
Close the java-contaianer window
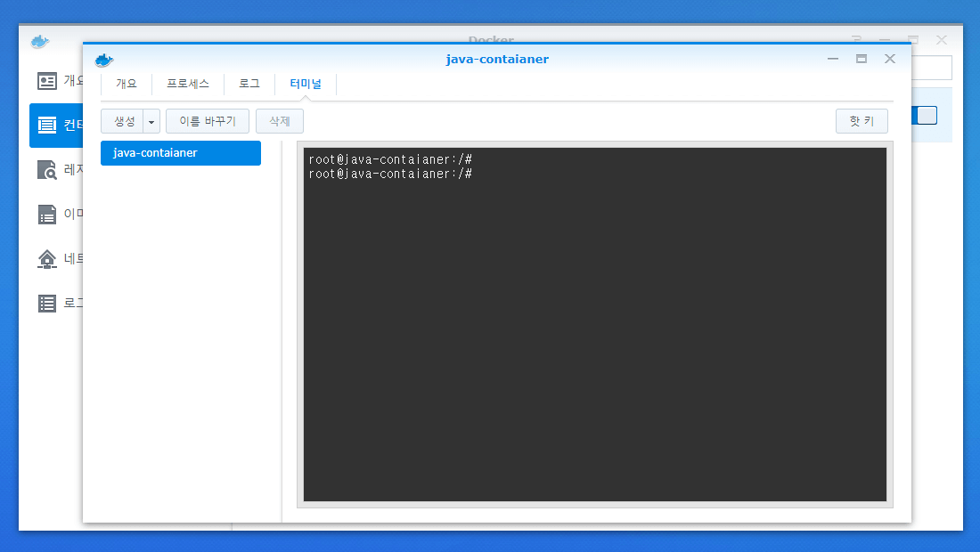tap(890, 59)
